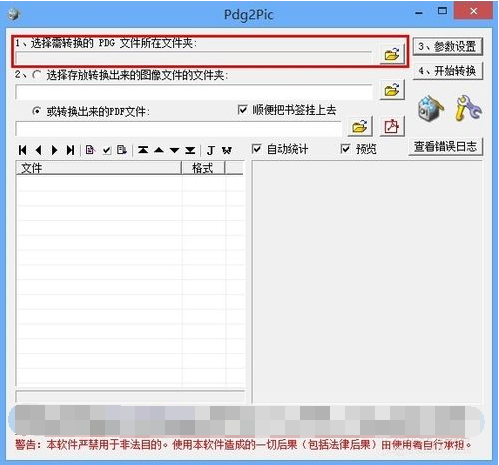The width and height of the screenshot is (499, 465).
Task: Open 3、参数设置 settings button
Action: 448,46
